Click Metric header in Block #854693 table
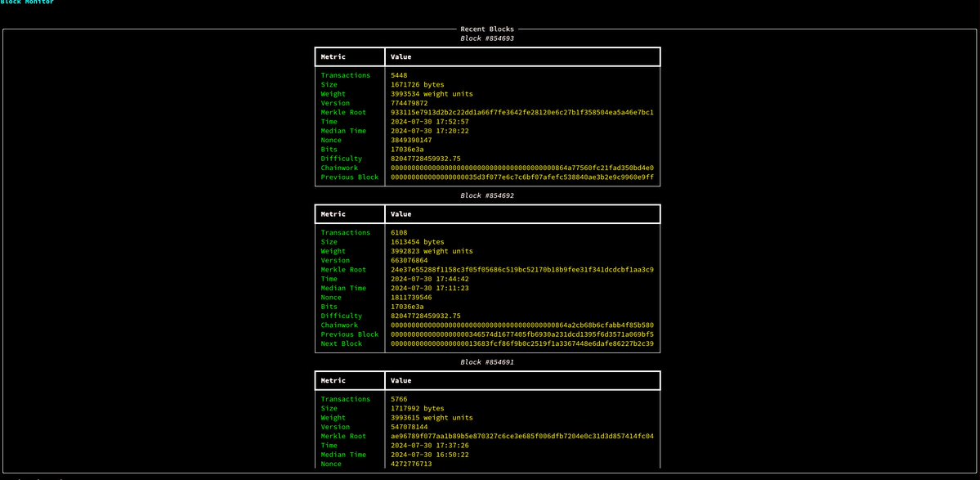Screen dimensions: 980x480 pyautogui.click(x=333, y=56)
